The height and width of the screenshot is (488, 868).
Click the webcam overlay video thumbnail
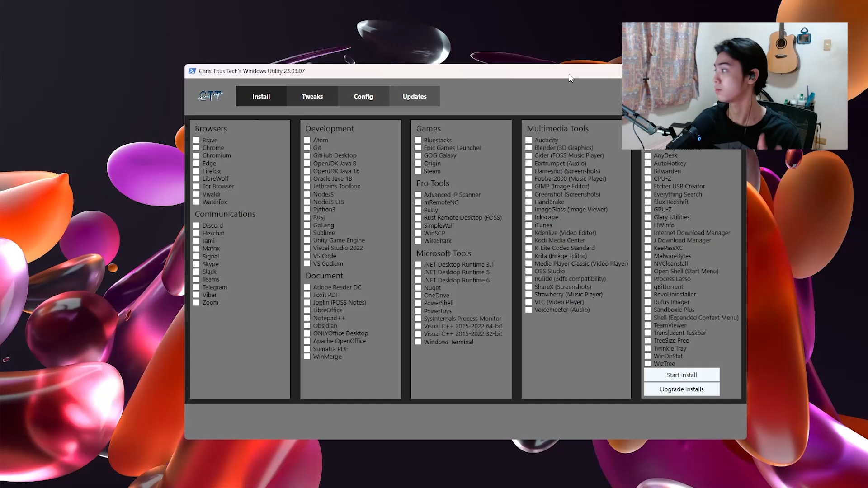(x=734, y=86)
